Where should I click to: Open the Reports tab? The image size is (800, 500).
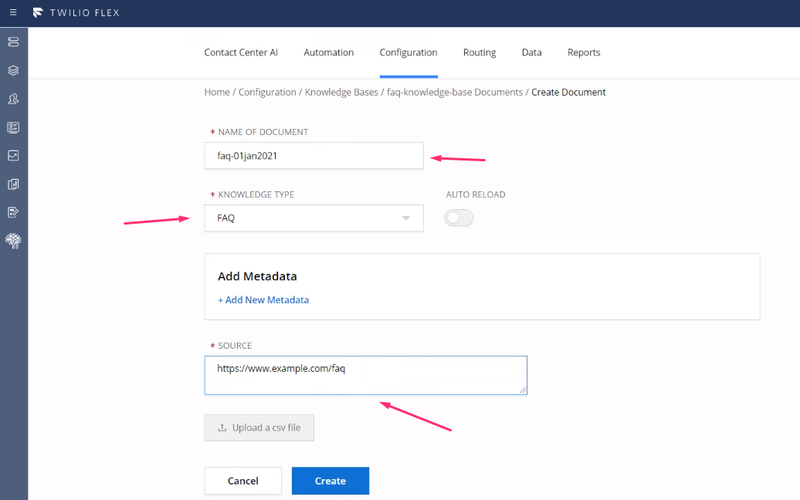pyautogui.click(x=584, y=53)
